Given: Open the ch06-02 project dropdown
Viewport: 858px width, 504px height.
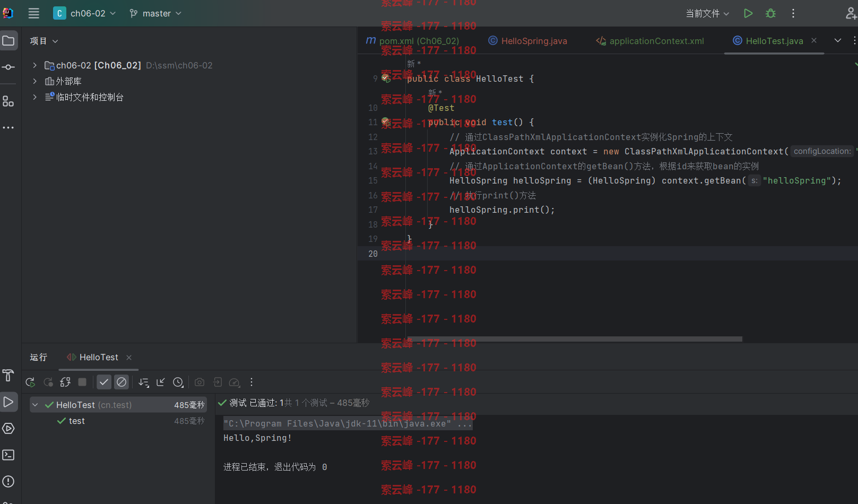Looking at the screenshot, I should (84, 13).
